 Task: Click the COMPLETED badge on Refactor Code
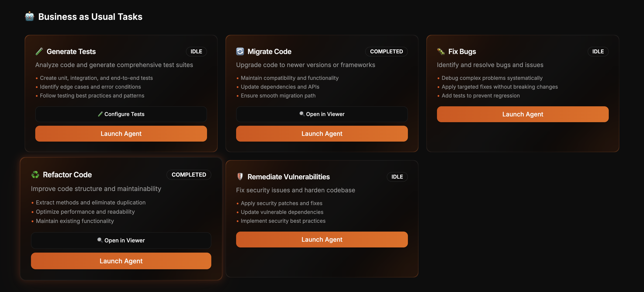tap(189, 174)
